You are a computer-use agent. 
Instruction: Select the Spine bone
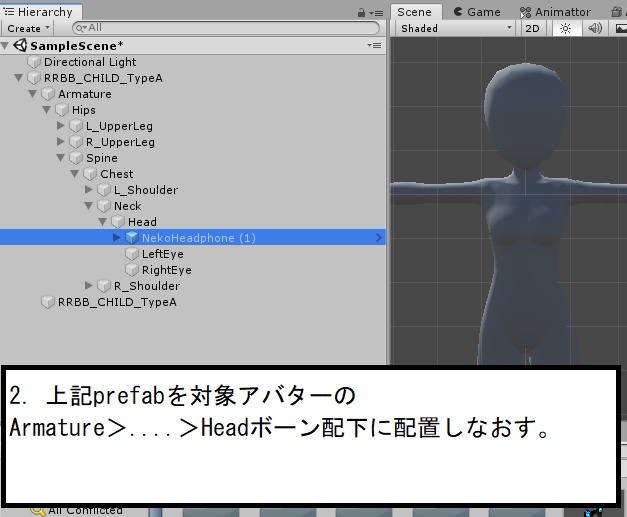(102, 158)
